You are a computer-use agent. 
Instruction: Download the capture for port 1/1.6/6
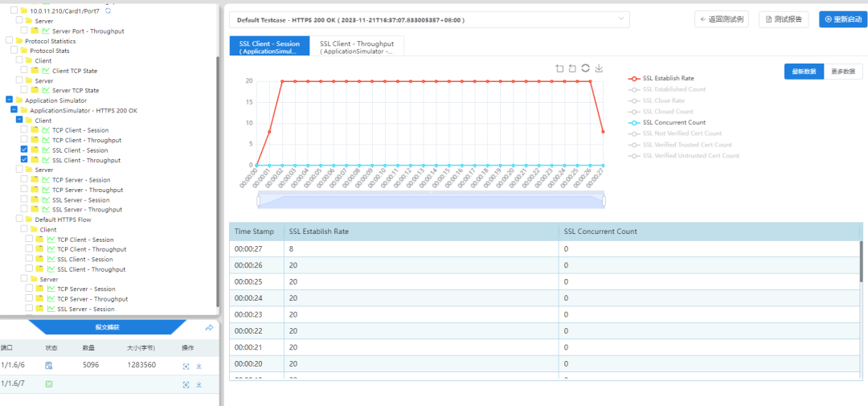click(199, 365)
